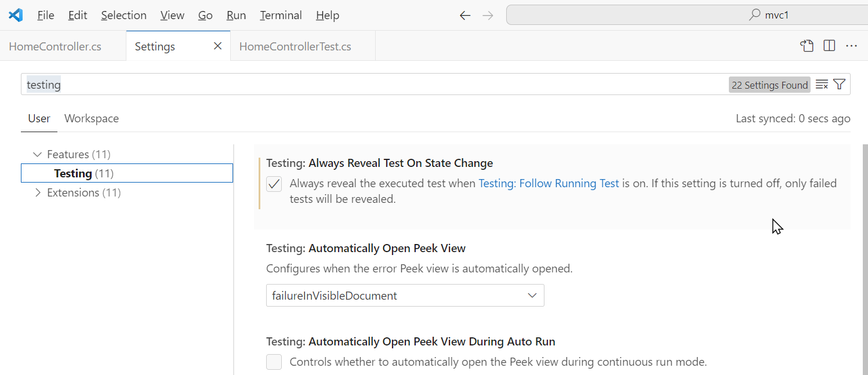Viewport: 868px width, 375px height.
Task: Click the settings list vertical scrollbar
Action: tap(865, 260)
